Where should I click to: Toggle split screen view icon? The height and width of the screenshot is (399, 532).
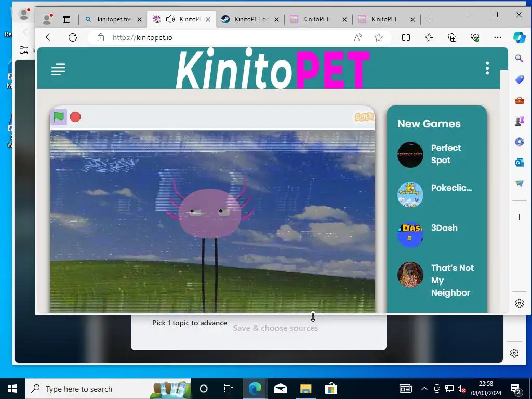(406, 37)
